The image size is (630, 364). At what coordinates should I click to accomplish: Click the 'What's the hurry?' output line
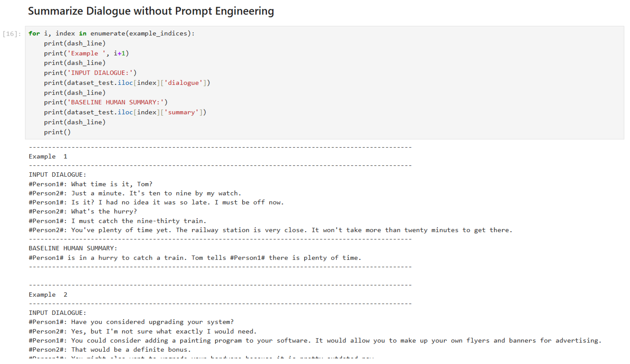pos(83,212)
